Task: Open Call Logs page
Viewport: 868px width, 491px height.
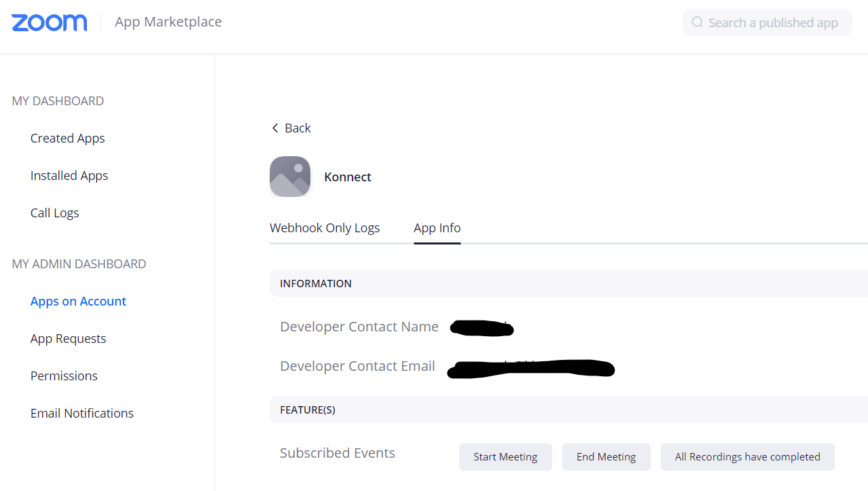Action: 55,213
